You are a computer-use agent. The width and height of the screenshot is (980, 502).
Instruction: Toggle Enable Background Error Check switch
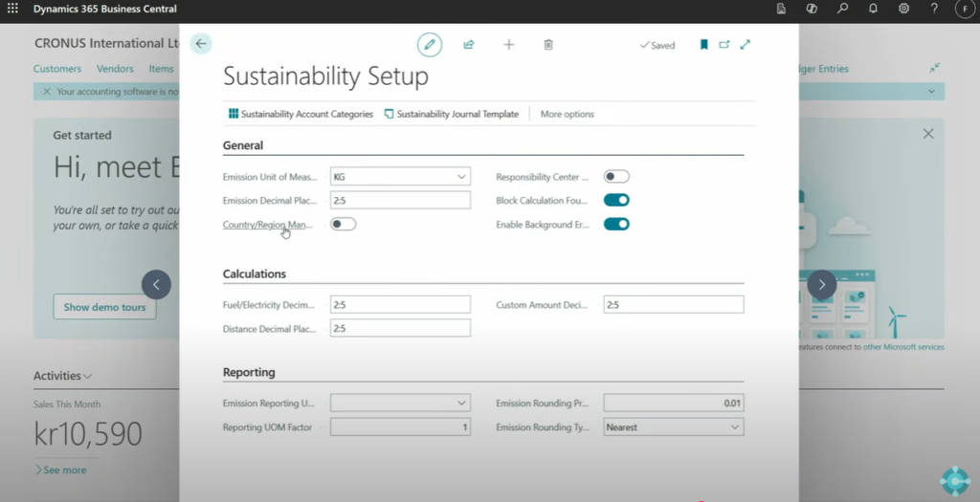tap(616, 224)
